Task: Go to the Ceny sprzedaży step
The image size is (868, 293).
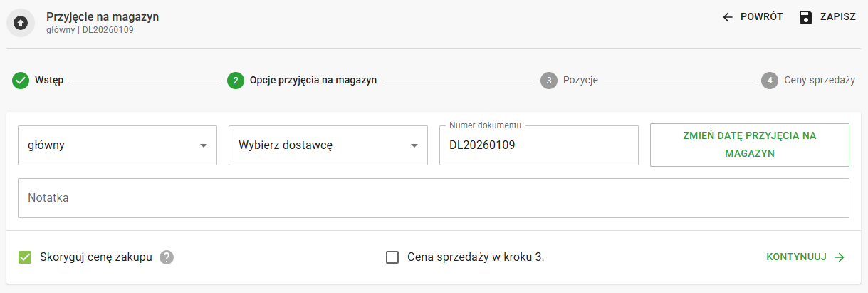Action: [819, 81]
